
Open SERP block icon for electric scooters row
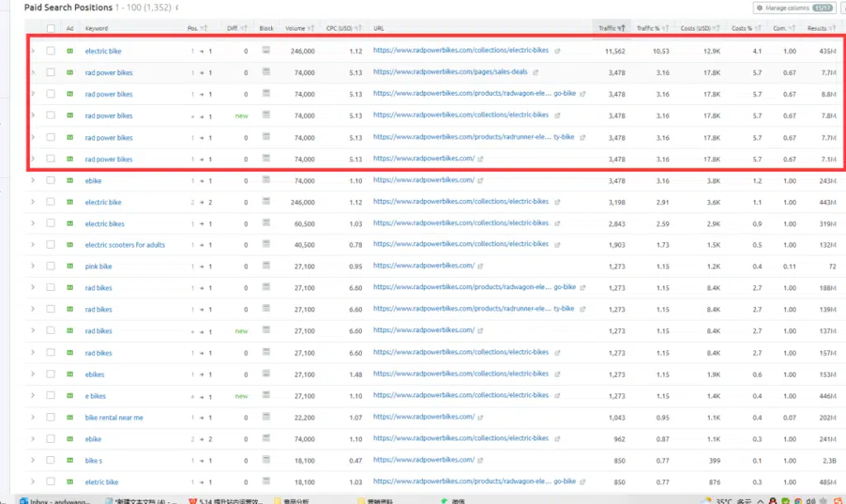pos(266,244)
